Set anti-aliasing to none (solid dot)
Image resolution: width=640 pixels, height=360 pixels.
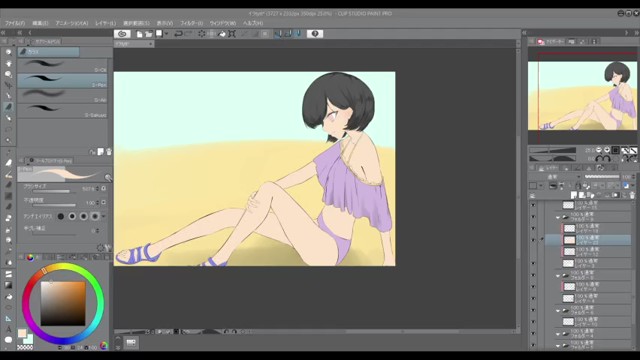[60, 216]
